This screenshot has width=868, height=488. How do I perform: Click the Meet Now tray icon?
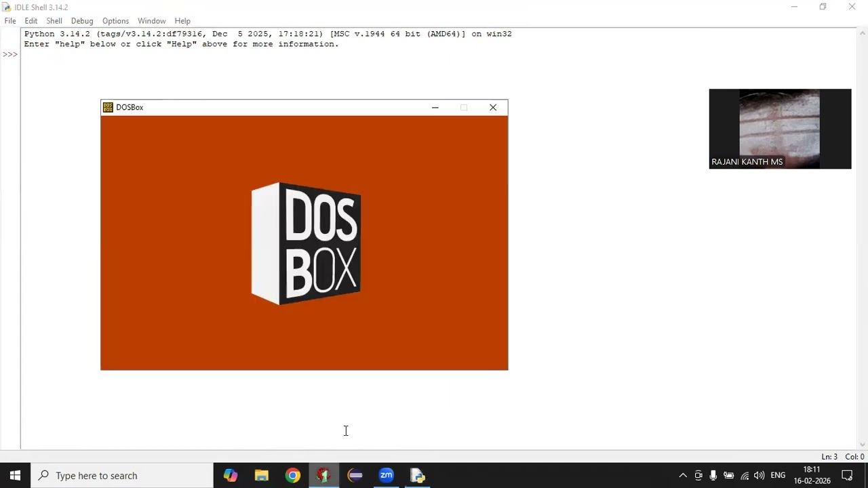tap(698, 475)
